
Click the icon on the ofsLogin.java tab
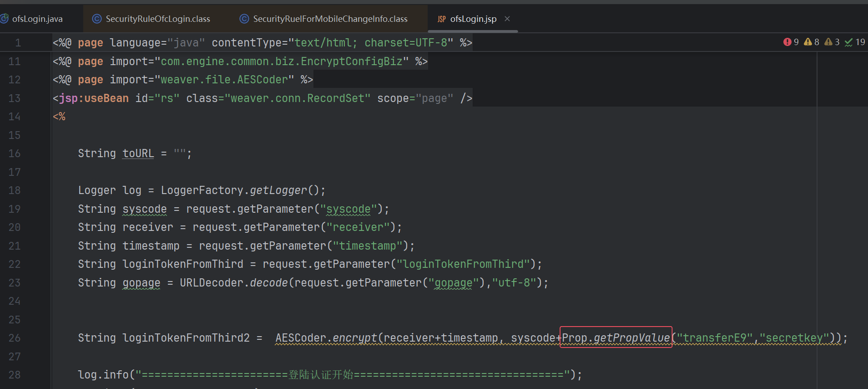point(5,19)
